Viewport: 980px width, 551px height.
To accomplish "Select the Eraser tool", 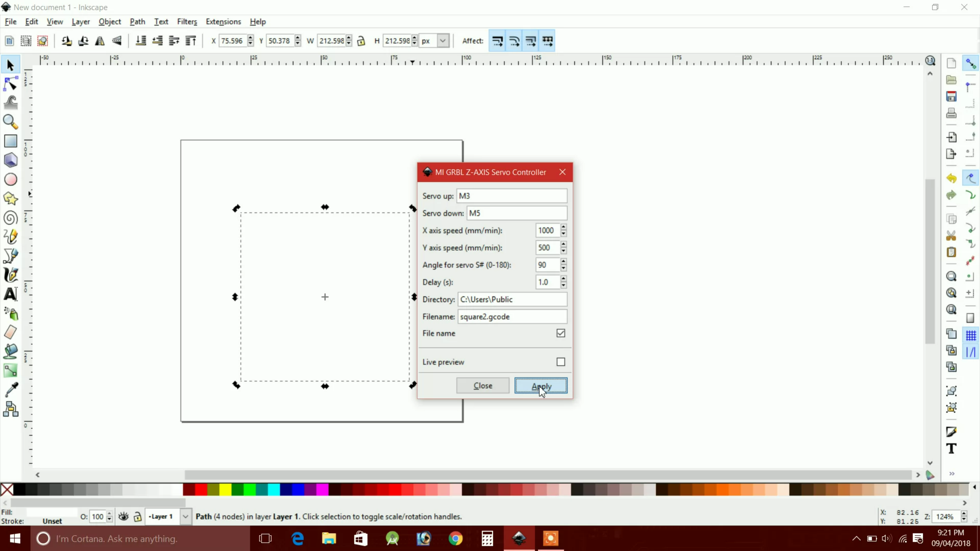I will click(11, 332).
